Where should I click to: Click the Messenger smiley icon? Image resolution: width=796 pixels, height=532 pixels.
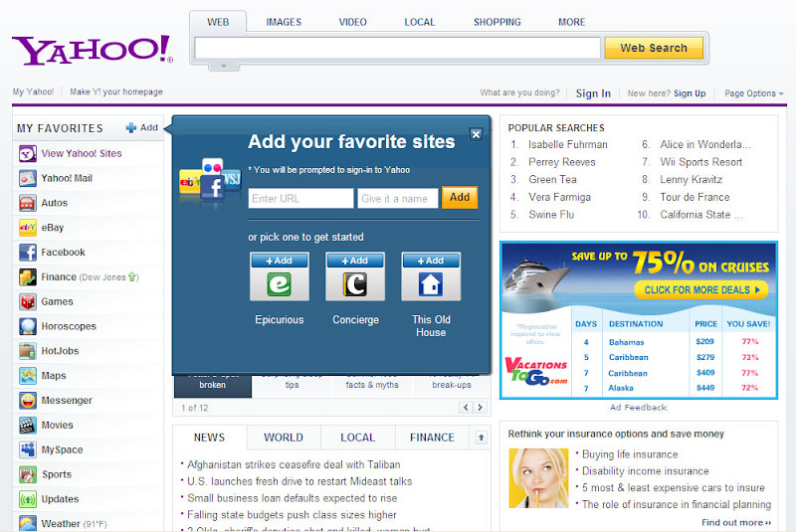(28, 400)
